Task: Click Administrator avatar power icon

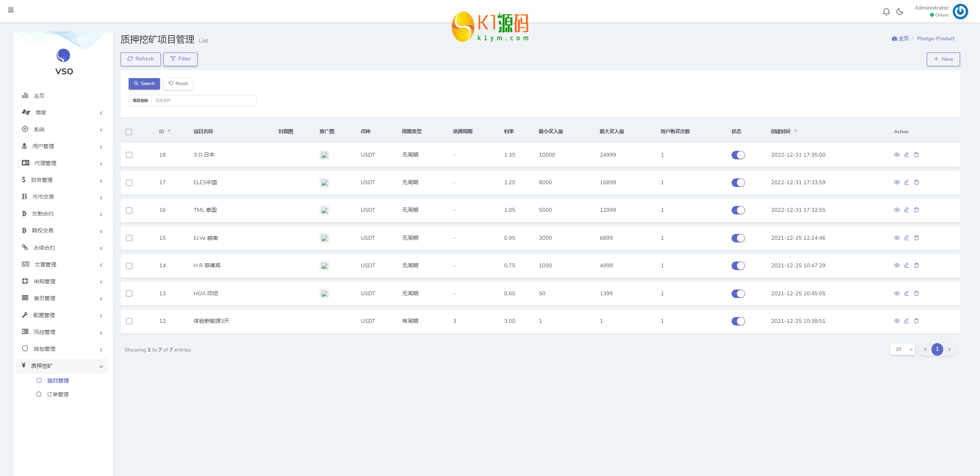Action: 960,11
